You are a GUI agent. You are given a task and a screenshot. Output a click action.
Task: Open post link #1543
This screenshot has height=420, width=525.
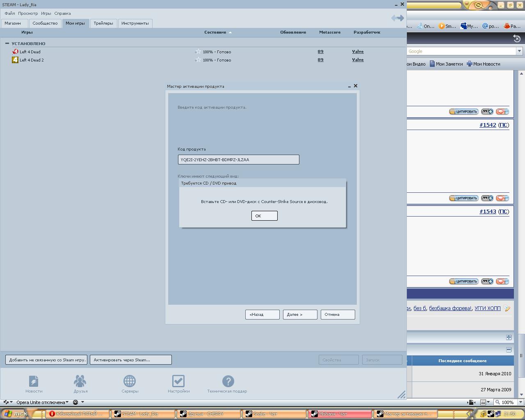(488, 212)
